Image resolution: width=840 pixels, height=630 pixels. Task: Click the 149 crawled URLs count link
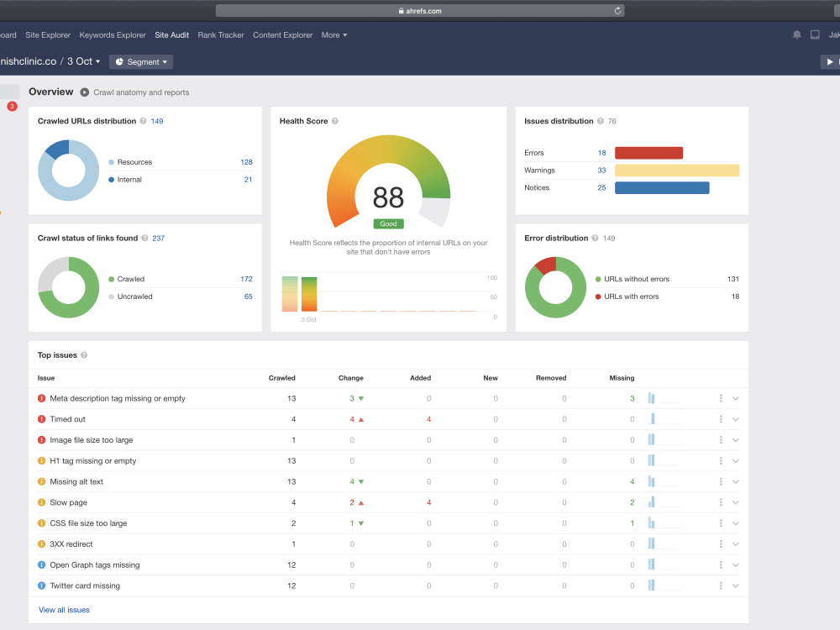click(157, 121)
